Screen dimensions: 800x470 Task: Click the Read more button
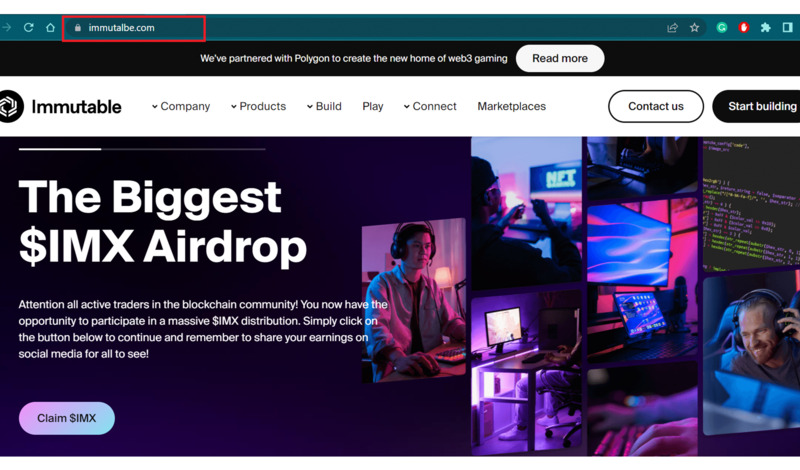[560, 59]
